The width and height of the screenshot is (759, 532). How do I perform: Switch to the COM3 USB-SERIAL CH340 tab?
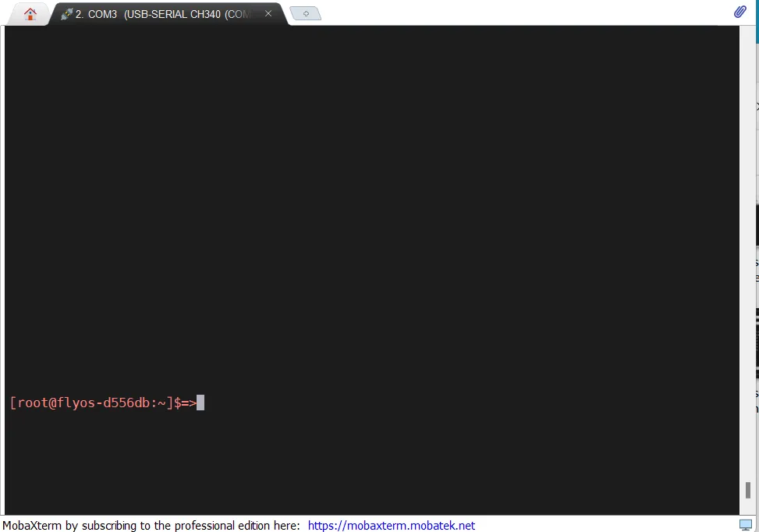164,14
